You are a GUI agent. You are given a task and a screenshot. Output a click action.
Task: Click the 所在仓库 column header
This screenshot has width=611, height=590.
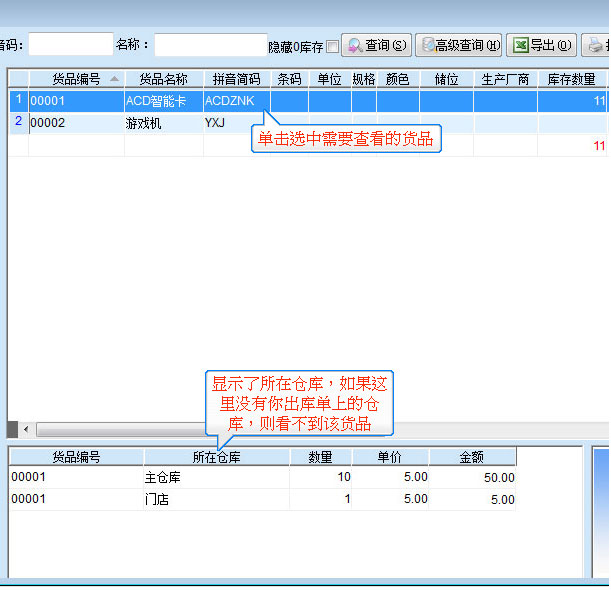[216, 457]
